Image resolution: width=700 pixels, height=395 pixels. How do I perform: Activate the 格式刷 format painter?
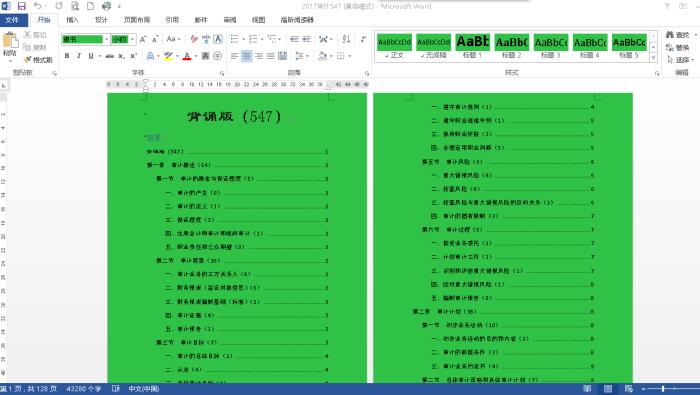coord(38,59)
